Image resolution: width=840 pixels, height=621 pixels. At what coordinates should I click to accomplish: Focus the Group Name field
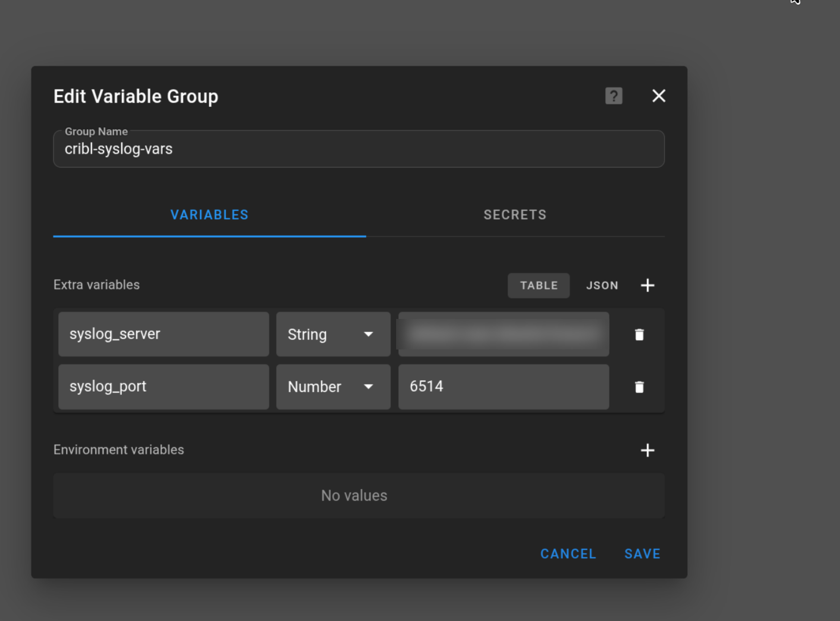point(359,149)
